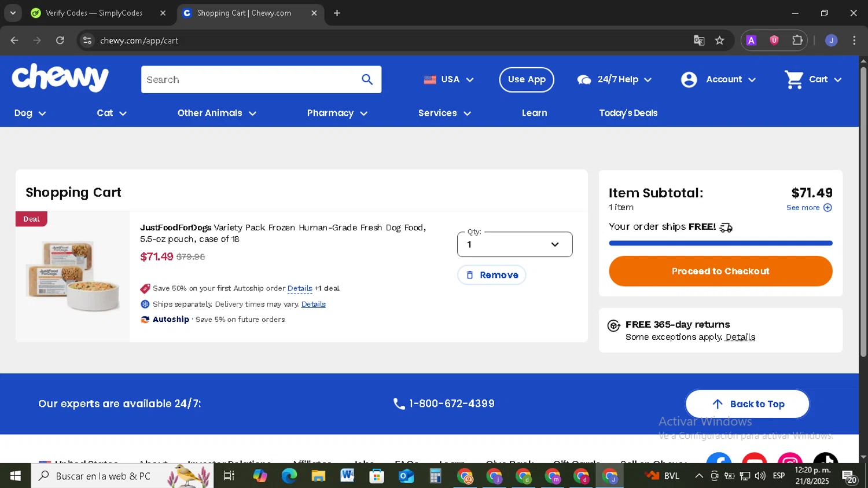Click See more under Item Subtotal
This screenshot has width=868, height=488.
809,207
